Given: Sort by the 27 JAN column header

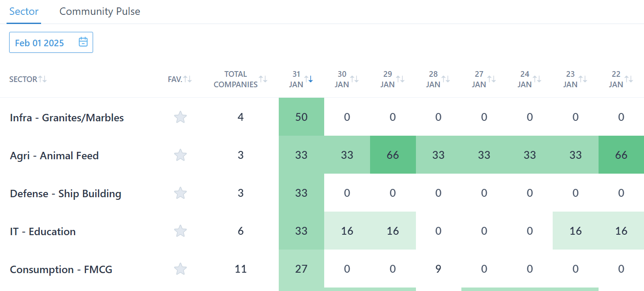Looking at the screenshot, I should [x=479, y=79].
